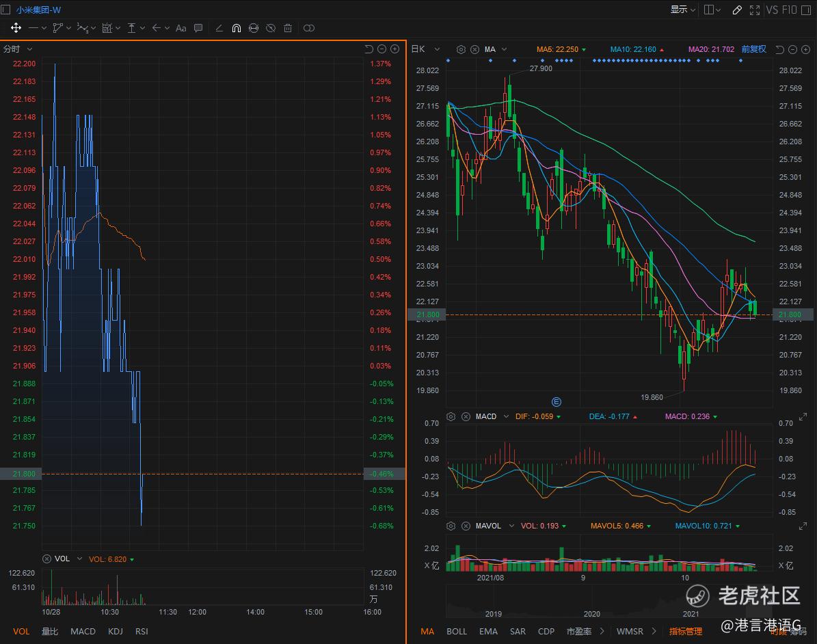The width and height of the screenshot is (817, 644).
Task: Click the trash icon to delete drawings
Action: click(x=288, y=28)
